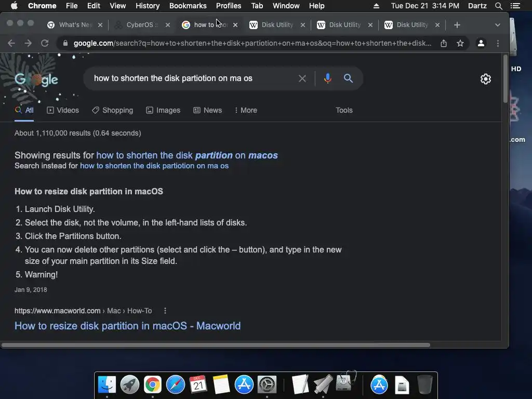Image resolution: width=532 pixels, height=399 pixels.
Task: Open How to resize disk partition Macworld result
Action: [128, 326]
